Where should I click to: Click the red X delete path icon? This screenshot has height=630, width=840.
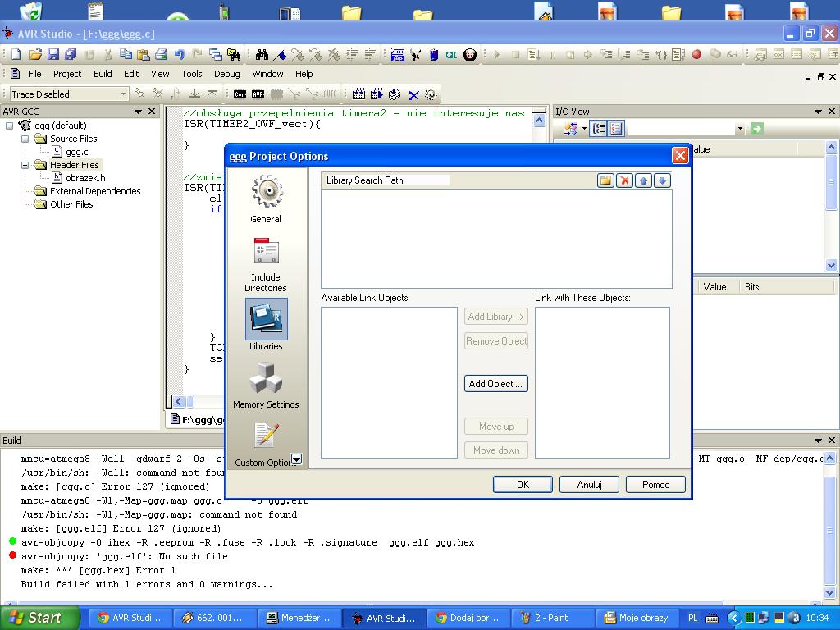(x=624, y=180)
